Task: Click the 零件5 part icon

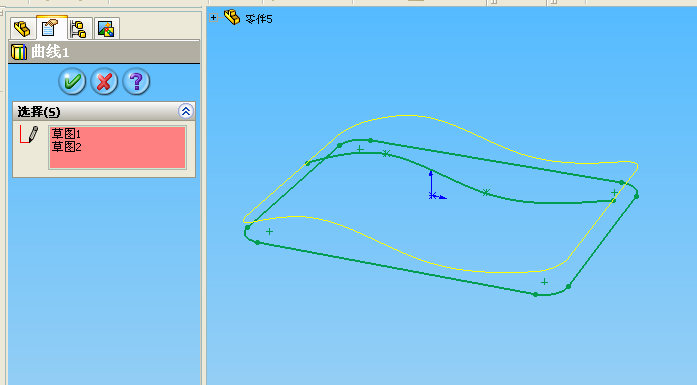Action: [x=232, y=17]
